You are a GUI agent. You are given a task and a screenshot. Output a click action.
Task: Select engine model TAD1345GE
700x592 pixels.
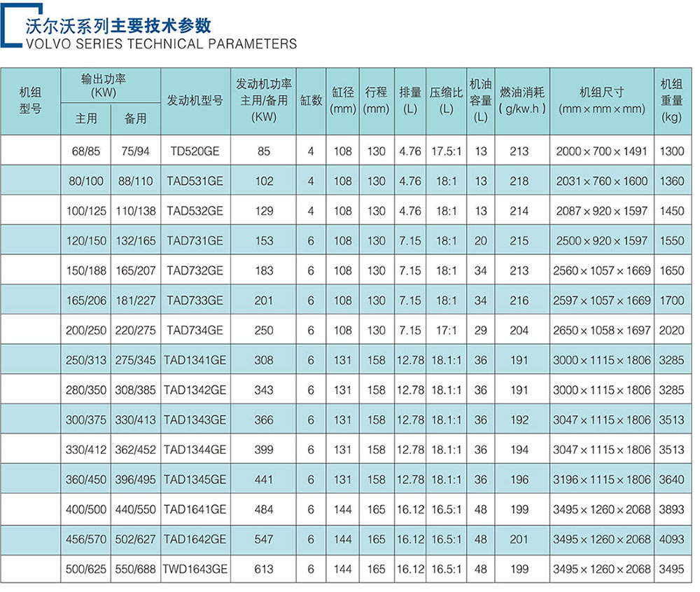(195, 480)
